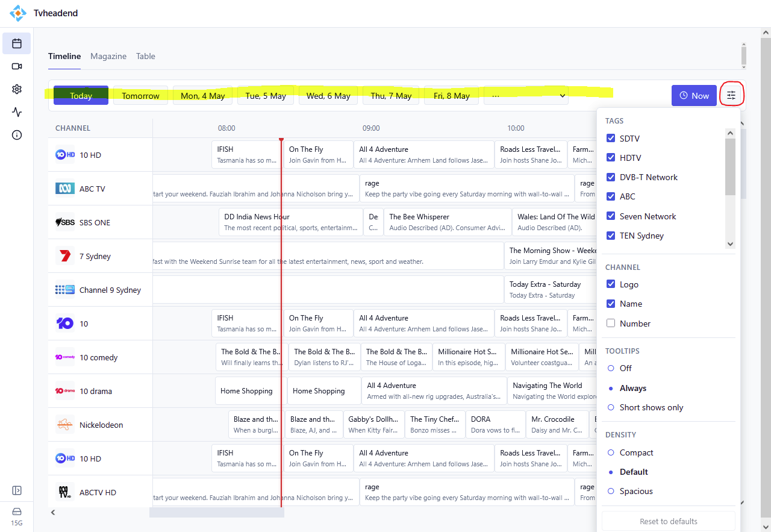Switch to the Timeline tab
The image size is (771, 532).
coord(64,56)
